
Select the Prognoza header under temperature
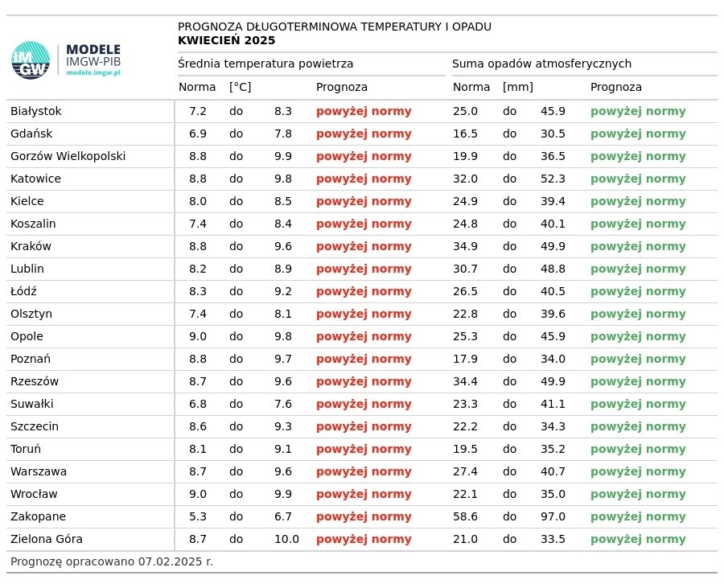click(342, 87)
